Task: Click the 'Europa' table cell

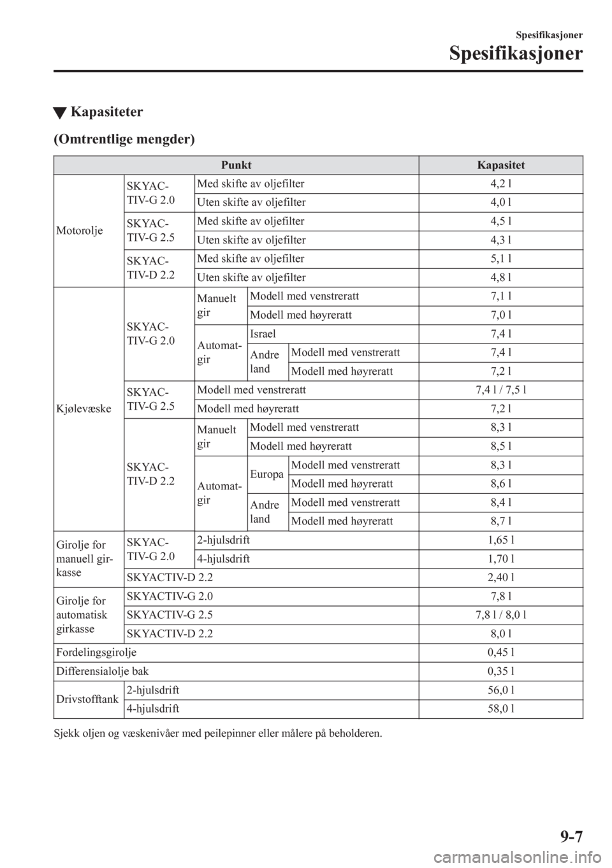Action: [267, 475]
